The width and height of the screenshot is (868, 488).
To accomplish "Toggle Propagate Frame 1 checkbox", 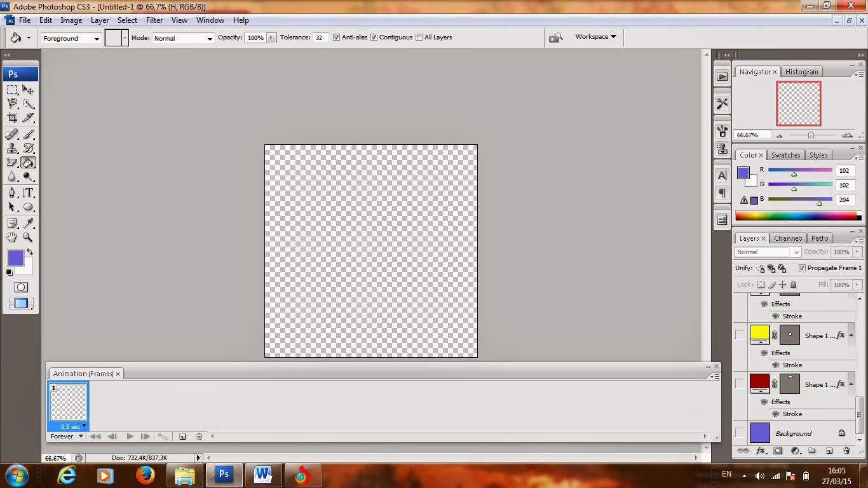I will coord(802,268).
